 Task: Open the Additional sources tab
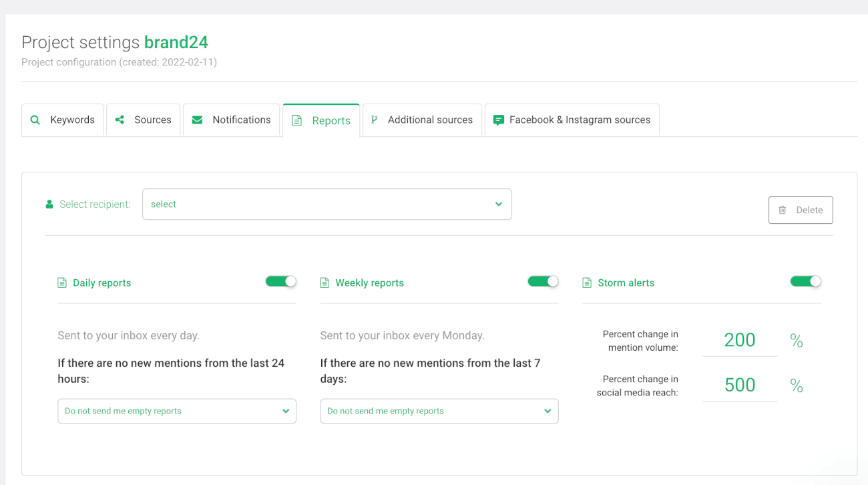pos(422,120)
